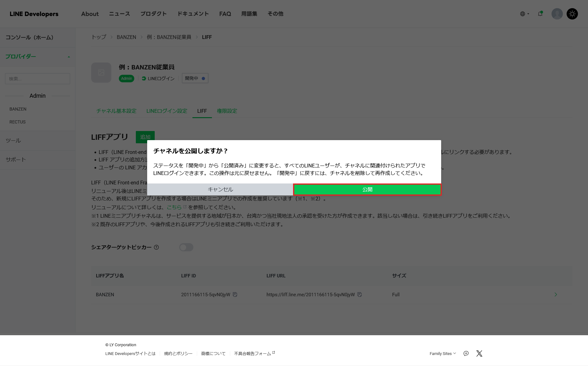Open the ニュース menu

click(x=119, y=14)
